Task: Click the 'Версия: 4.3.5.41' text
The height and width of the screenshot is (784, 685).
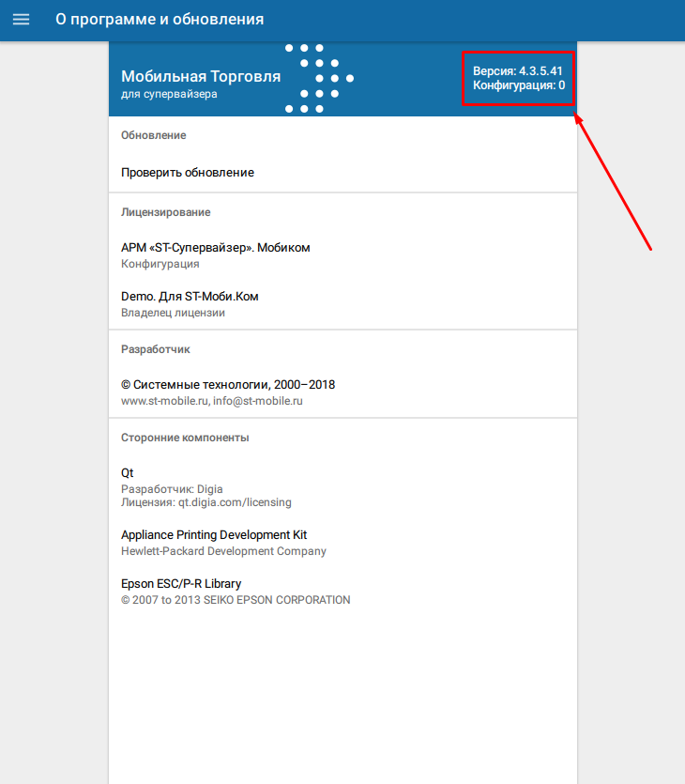Action: tap(518, 71)
